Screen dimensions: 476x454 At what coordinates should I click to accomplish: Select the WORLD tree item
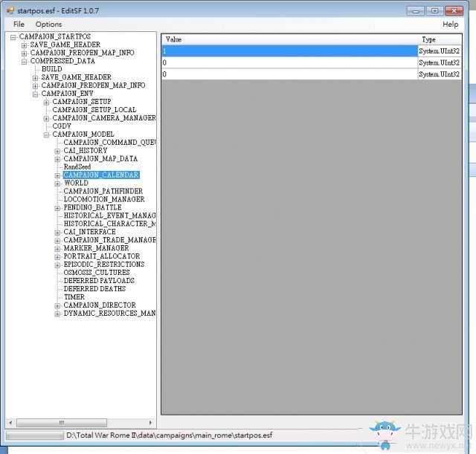tap(76, 183)
